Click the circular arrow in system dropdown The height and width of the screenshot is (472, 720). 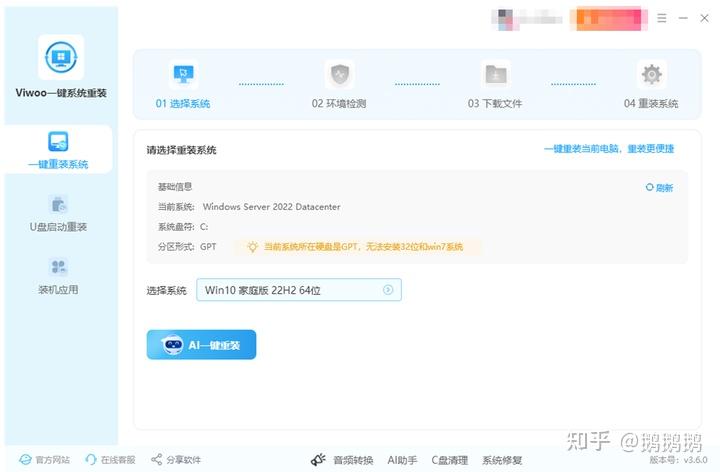click(388, 290)
